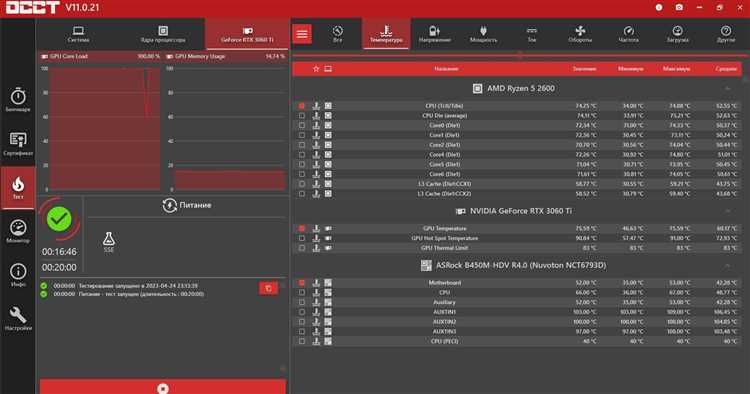Switch to the Система tab
The image size is (750, 394).
point(78,34)
